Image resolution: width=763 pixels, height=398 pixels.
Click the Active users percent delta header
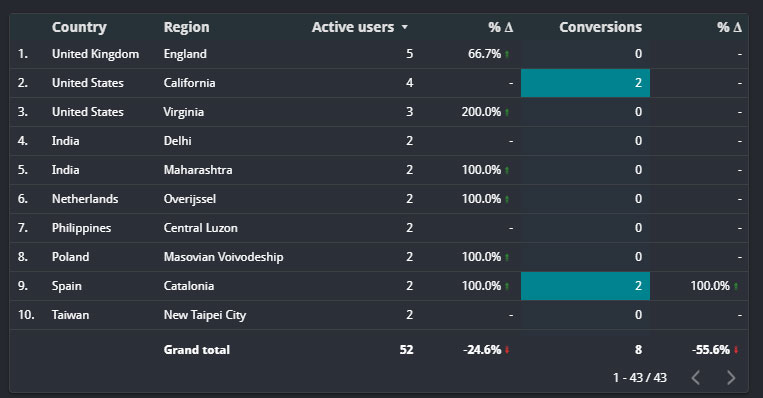[x=501, y=27]
